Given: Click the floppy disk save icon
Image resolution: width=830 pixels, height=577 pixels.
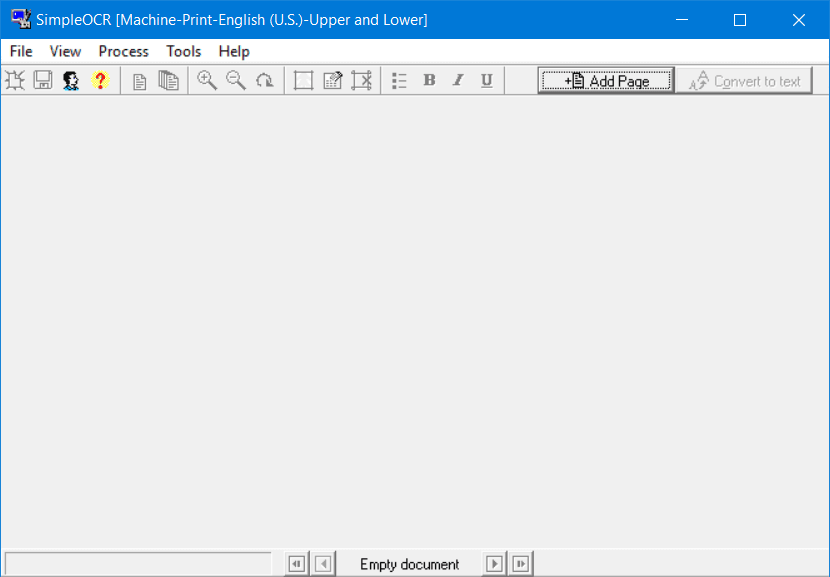Looking at the screenshot, I should click(x=43, y=80).
